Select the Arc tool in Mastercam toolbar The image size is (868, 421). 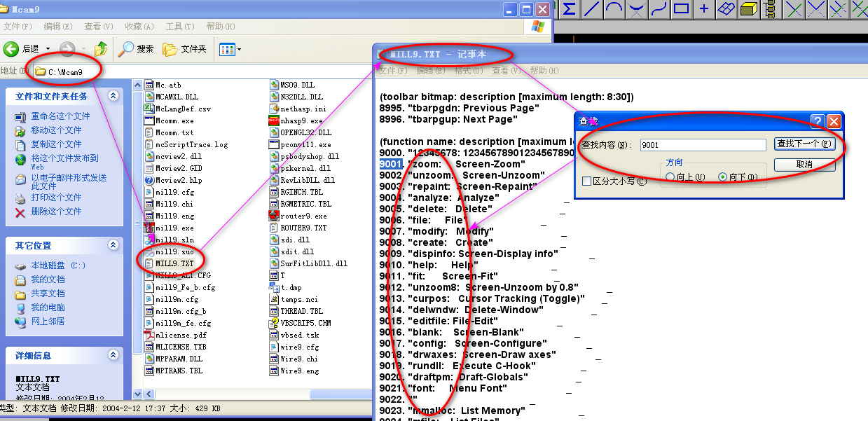tap(614, 9)
